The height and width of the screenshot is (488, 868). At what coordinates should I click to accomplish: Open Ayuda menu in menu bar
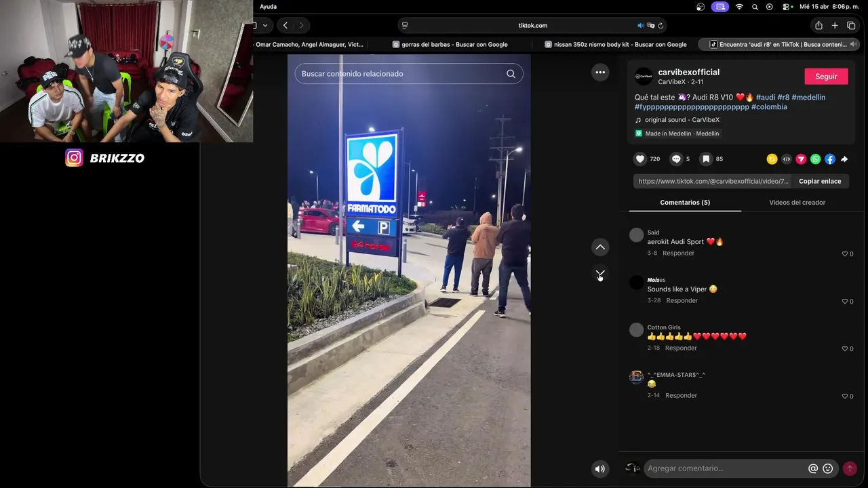point(268,7)
